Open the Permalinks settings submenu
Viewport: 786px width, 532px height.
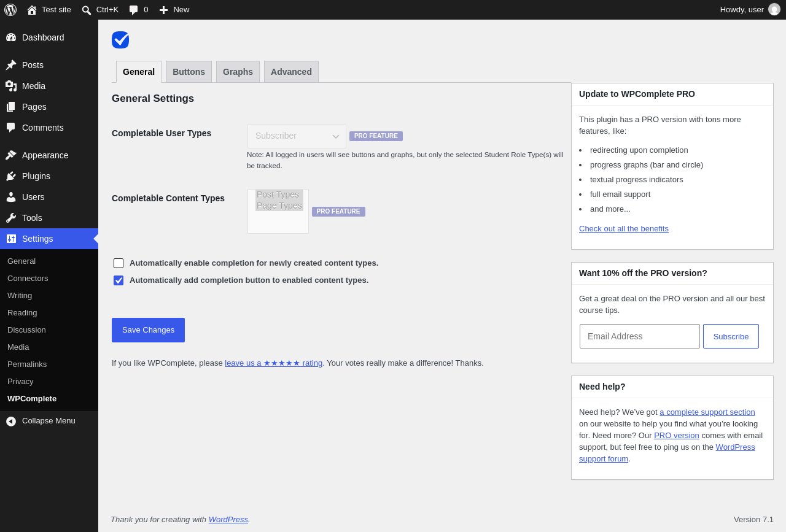click(49, 364)
